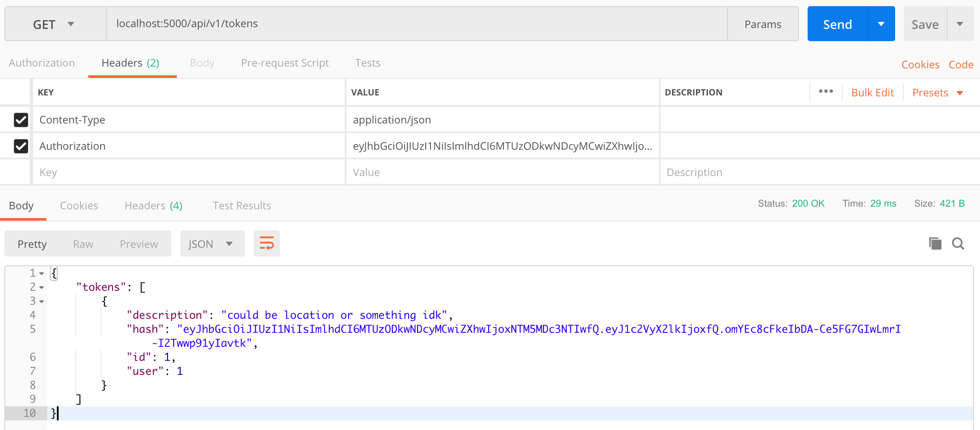
Task: Click the 200 OK status text
Action: pos(808,203)
